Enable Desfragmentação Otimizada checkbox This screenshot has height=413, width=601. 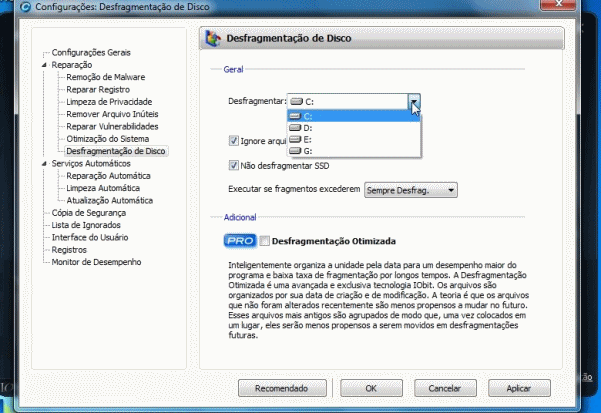tap(264, 241)
